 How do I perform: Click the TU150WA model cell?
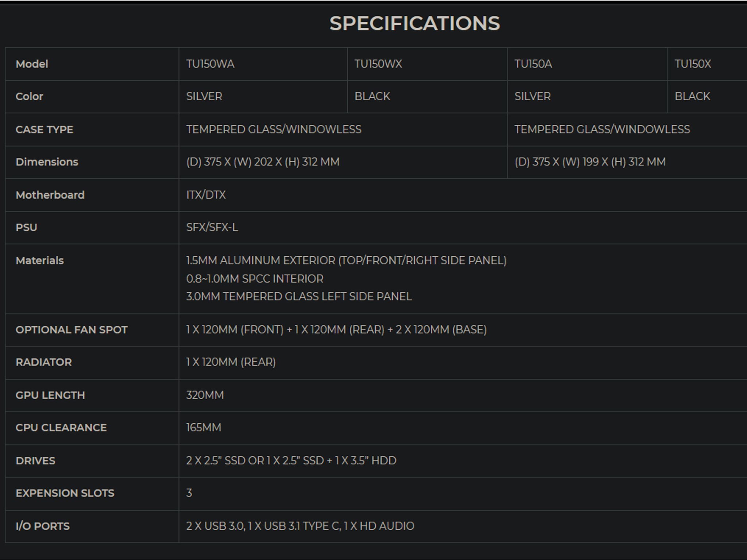click(x=210, y=64)
